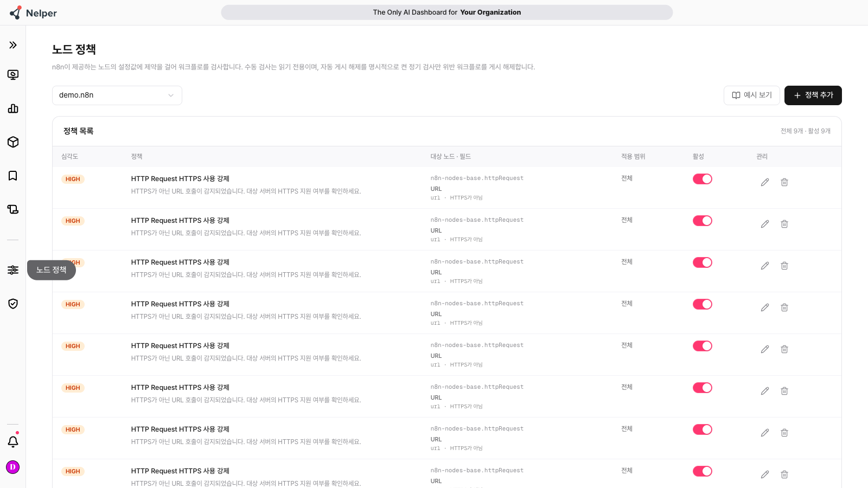Viewport: 868px width, 488px height.
Task: Open the shield check security sidebar icon
Action: [13, 304]
